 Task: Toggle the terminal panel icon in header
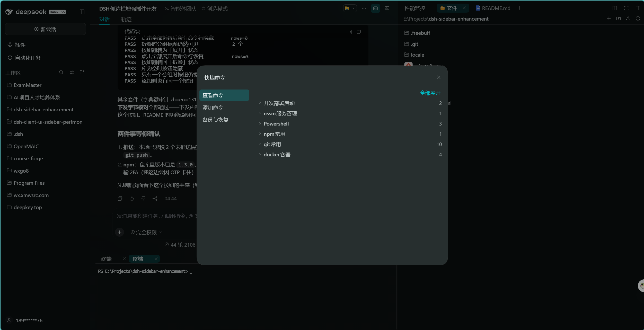(375, 8)
